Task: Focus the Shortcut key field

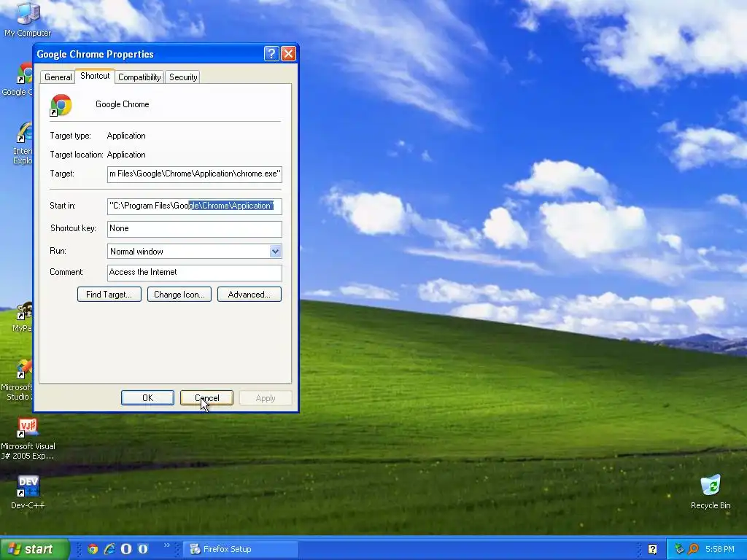Action: 194,228
